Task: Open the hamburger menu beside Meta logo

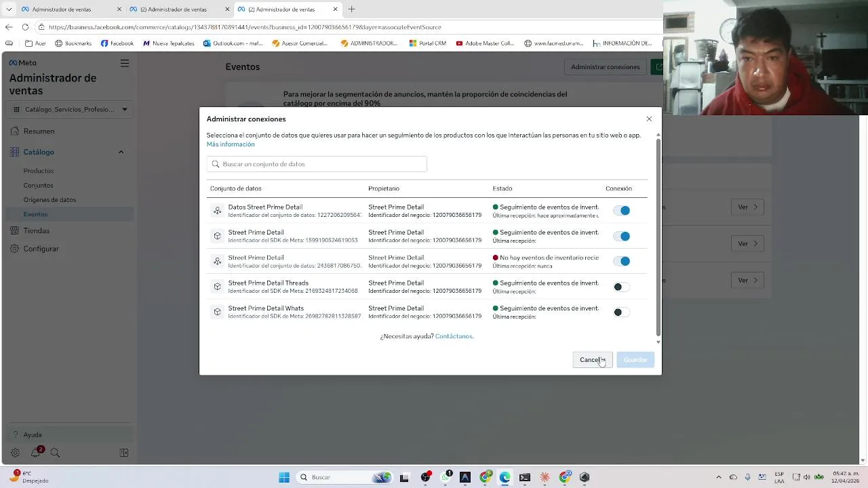Action: click(x=125, y=63)
